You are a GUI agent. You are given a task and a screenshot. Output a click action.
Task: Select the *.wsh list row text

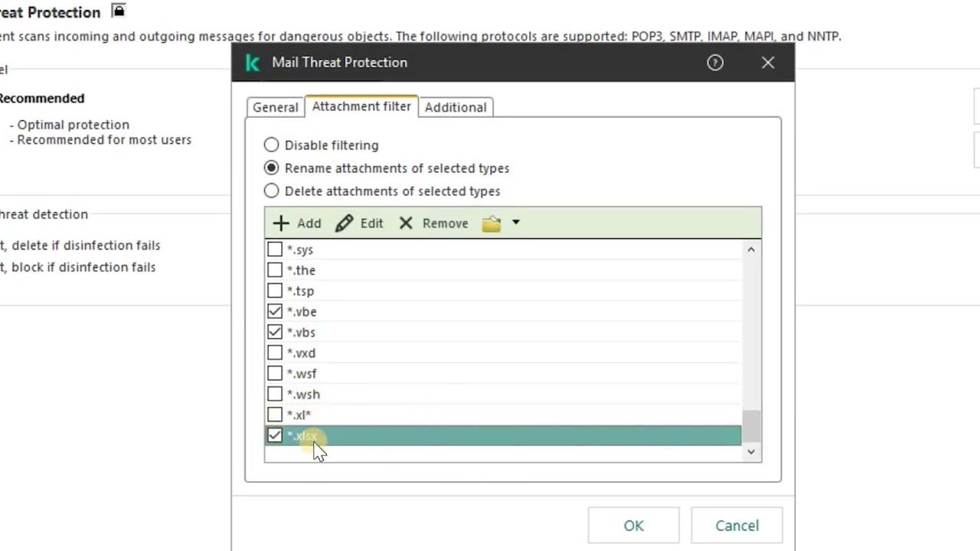(303, 394)
